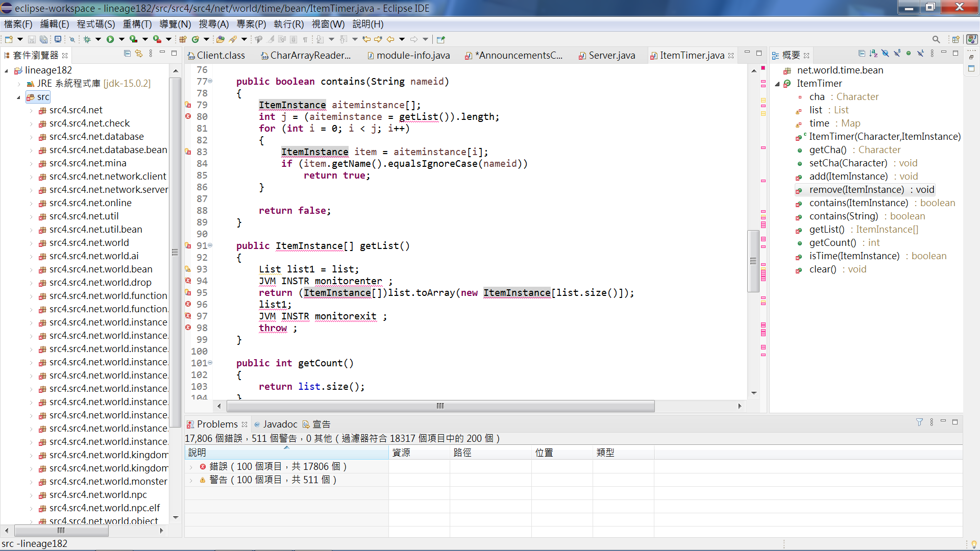This screenshot has width=980, height=551.
Task: Click the error marker on line 94
Action: [x=188, y=281]
